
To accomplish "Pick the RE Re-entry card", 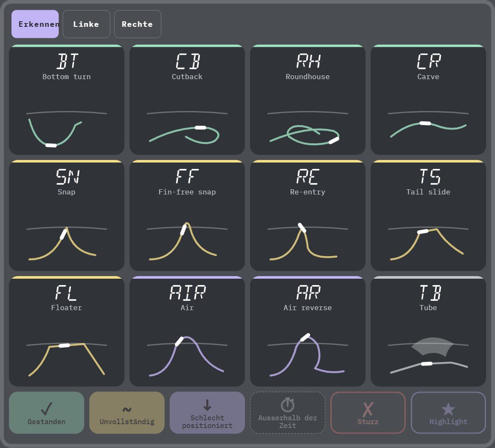I will click(308, 215).
